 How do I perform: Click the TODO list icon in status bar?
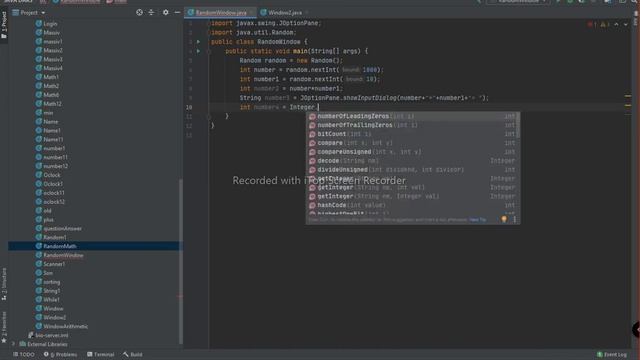click(x=16, y=354)
